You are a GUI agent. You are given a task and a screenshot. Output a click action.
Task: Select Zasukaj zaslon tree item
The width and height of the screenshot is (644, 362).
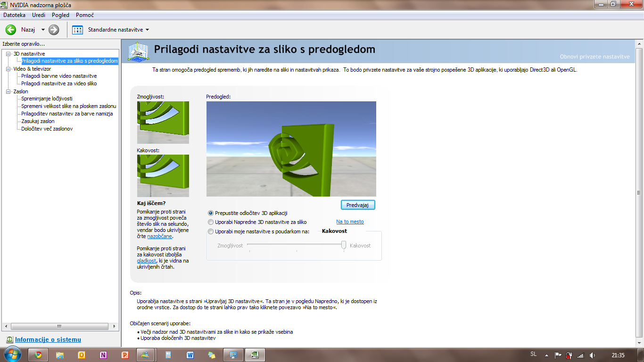[38, 121]
